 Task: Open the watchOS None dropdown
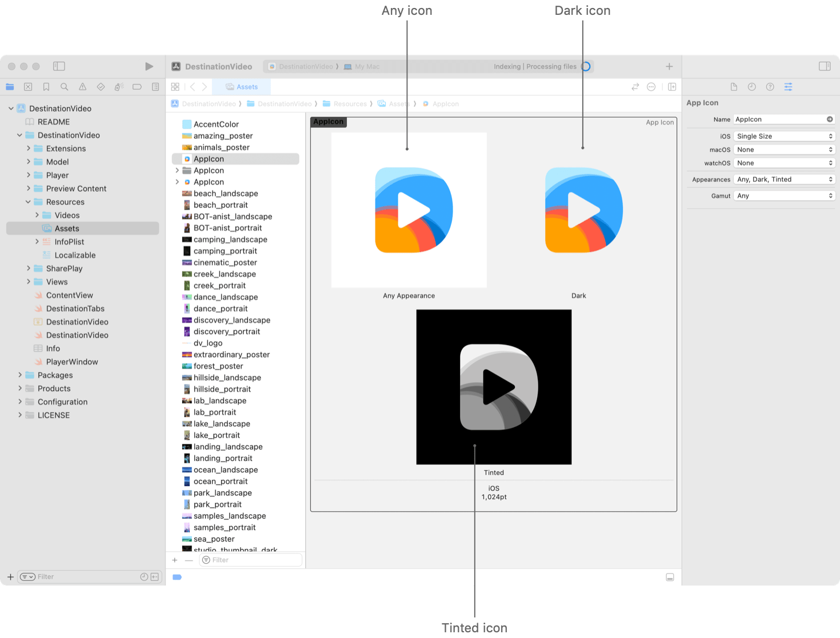[x=784, y=163]
